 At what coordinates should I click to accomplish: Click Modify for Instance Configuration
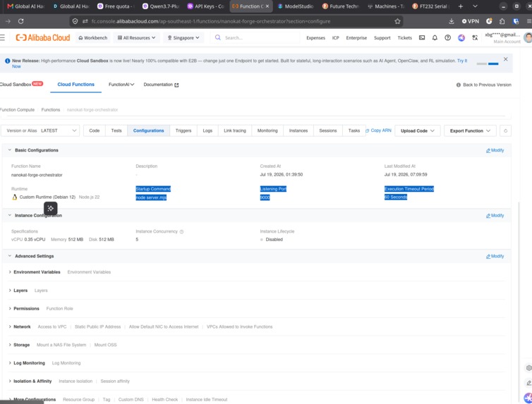point(495,216)
